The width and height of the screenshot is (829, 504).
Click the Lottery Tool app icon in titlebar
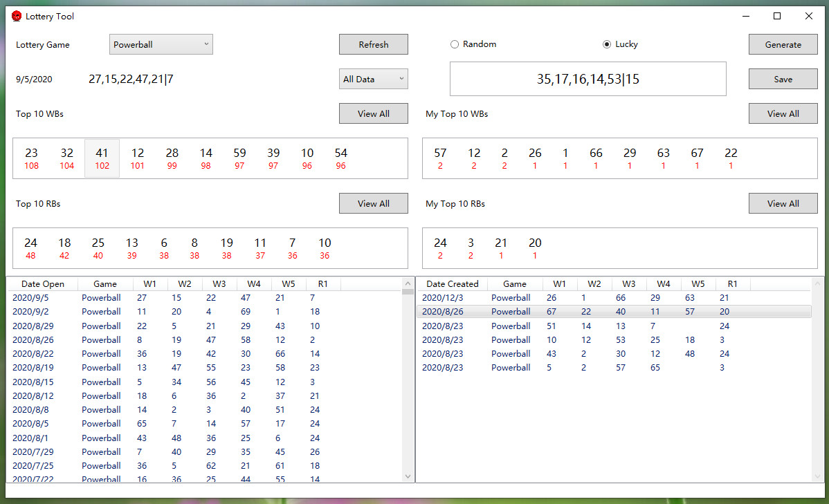(x=16, y=15)
